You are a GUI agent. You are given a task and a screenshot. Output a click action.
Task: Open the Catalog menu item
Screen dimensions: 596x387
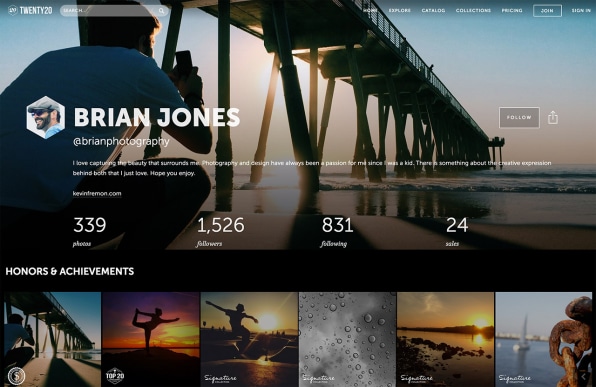[433, 10]
